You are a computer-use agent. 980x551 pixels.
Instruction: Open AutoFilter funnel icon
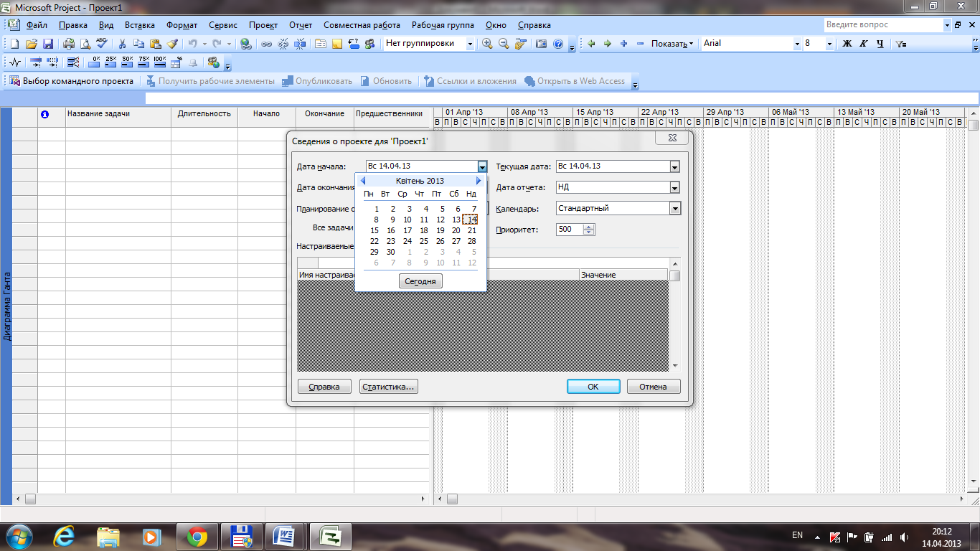click(900, 44)
